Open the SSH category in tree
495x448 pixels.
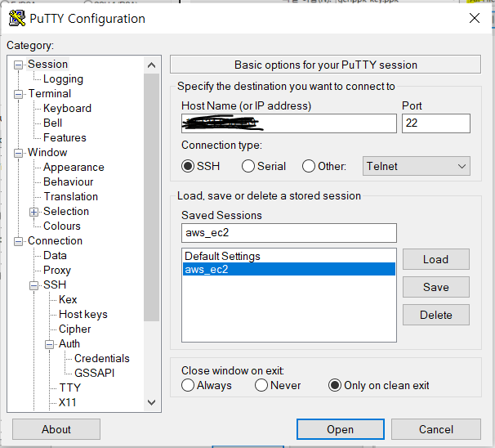(55, 284)
